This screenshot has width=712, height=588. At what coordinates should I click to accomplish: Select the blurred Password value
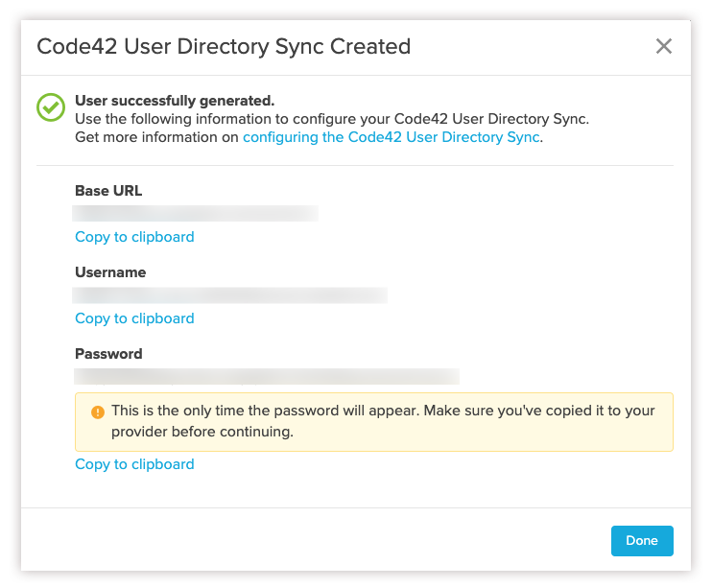[267, 376]
